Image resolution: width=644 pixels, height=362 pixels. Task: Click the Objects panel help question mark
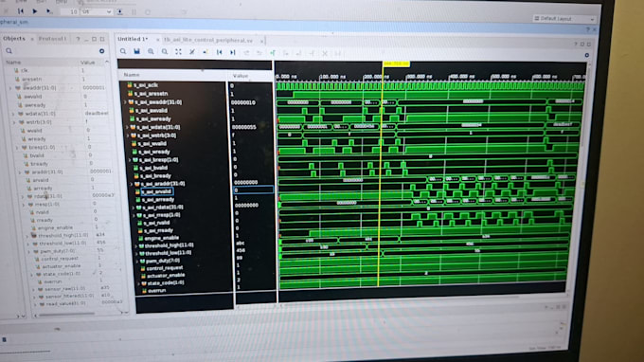pos(78,39)
